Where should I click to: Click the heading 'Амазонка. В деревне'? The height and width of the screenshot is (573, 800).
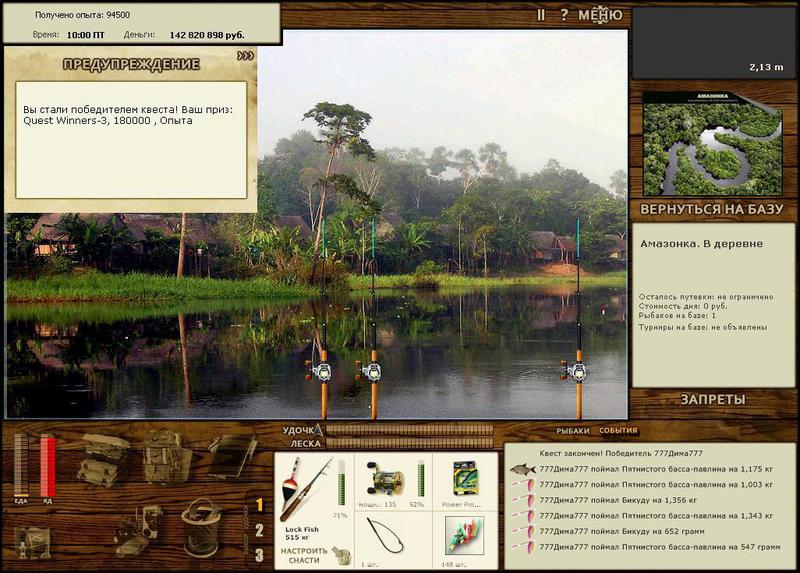[x=702, y=244]
